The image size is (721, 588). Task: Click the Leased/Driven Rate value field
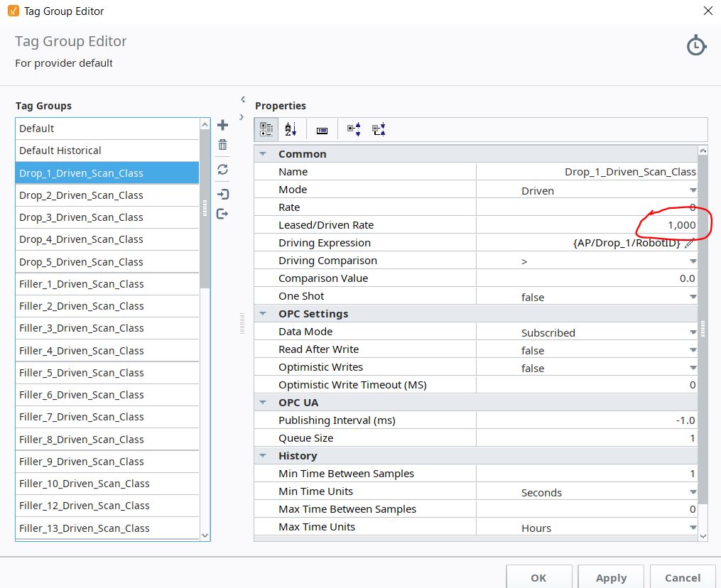(586, 225)
